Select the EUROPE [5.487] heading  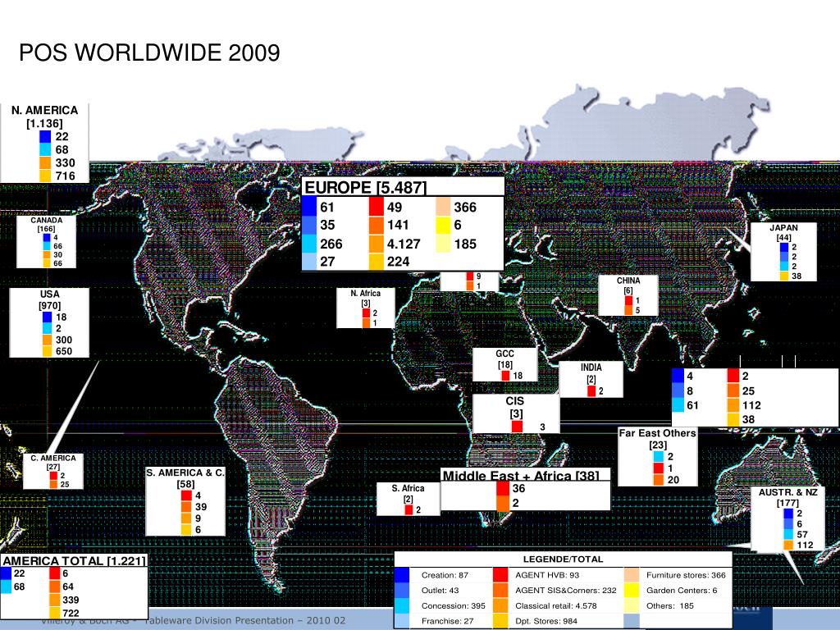pyautogui.click(x=365, y=188)
